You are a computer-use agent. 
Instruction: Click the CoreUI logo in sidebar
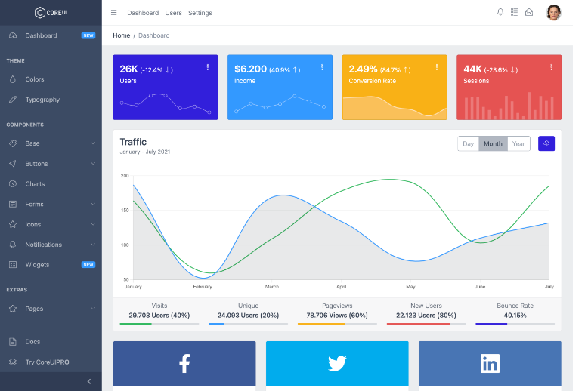[x=51, y=12]
